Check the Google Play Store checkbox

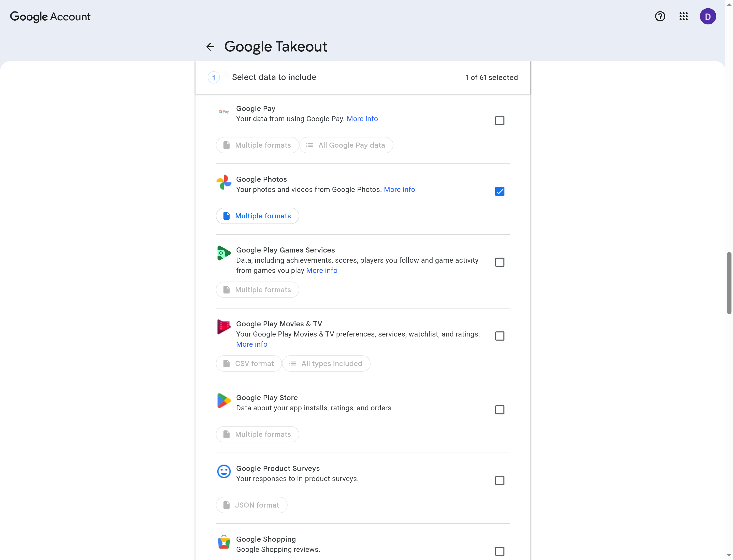[499, 410]
